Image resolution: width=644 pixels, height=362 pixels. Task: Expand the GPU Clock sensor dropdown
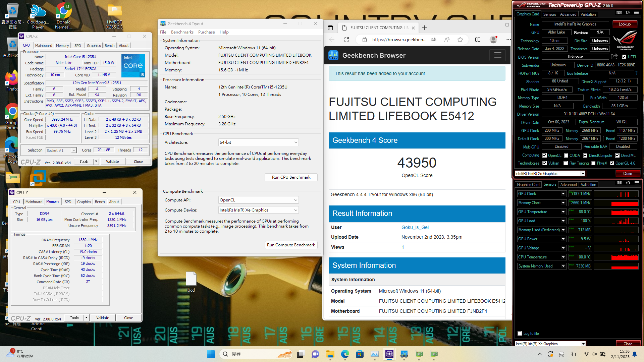pos(563,194)
